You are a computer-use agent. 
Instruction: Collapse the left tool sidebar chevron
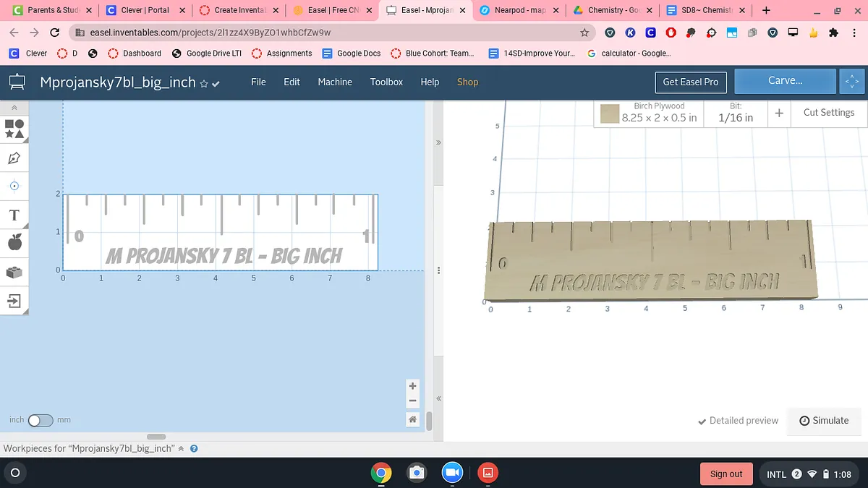point(14,108)
